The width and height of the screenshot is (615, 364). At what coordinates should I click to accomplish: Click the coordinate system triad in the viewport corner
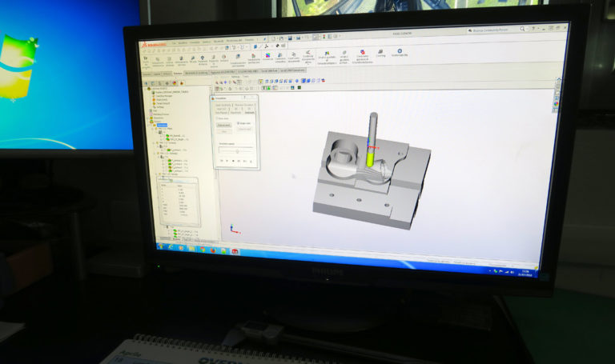click(x=233, y=229)
